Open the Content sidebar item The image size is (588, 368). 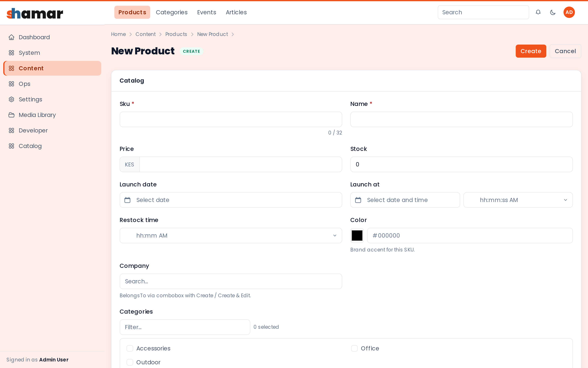(x=52, y=68)
